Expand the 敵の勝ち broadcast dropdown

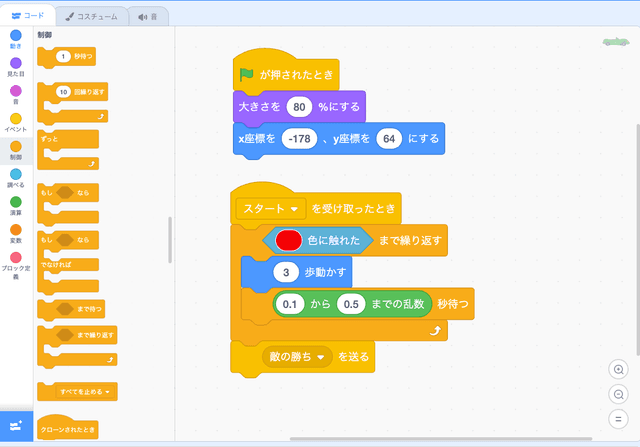(296, 356)
